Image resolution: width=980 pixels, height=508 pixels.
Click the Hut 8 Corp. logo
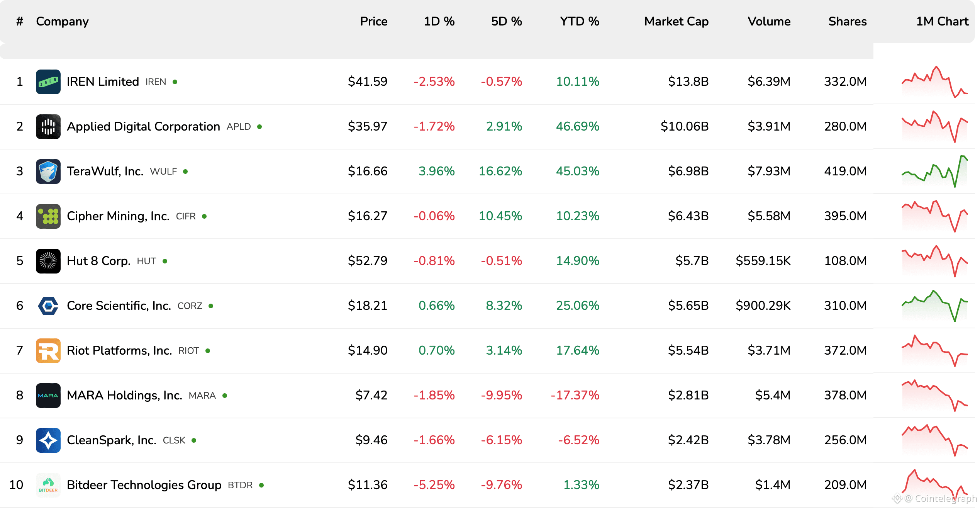pyautogui.click(x=48, y=261)
